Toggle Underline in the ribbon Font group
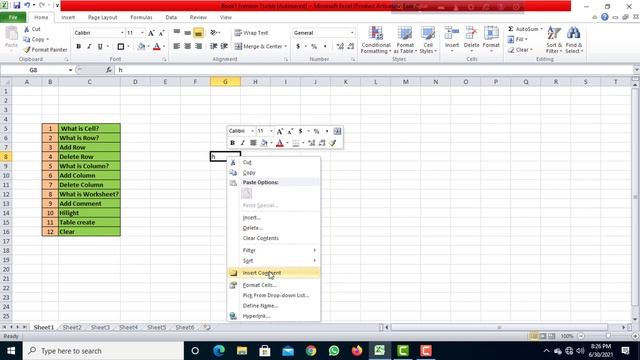Image resolution: width=640 pixels, height=360 pixels. click(100, 47)
